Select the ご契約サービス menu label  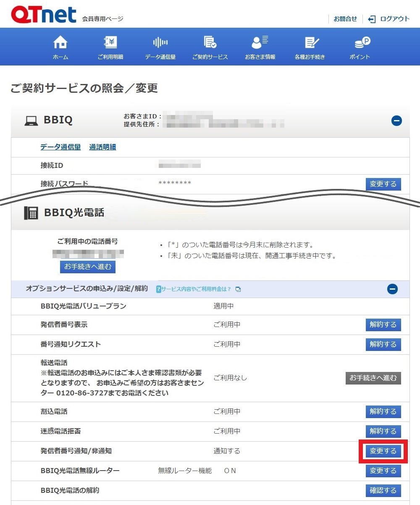pyautogui.click(x=210, y=57)
